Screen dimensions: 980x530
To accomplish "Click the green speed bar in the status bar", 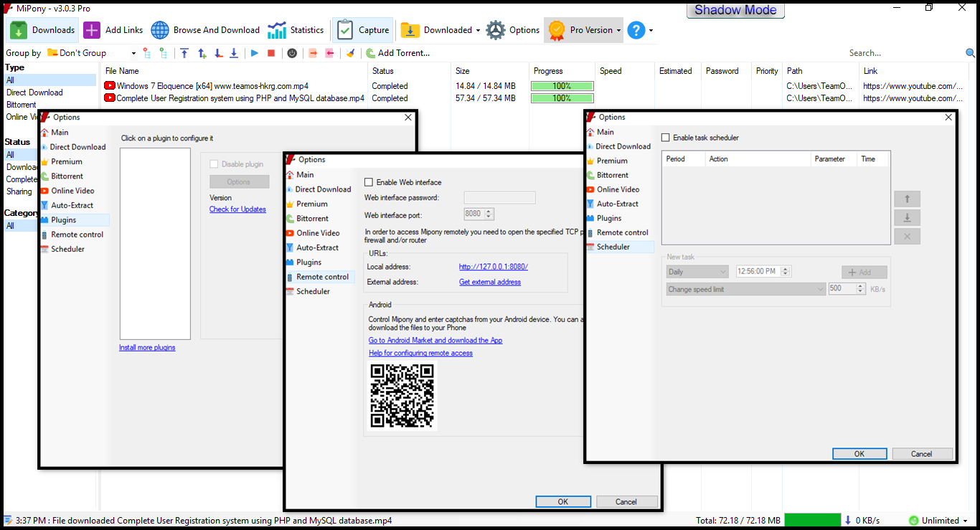I will (812, 521).
